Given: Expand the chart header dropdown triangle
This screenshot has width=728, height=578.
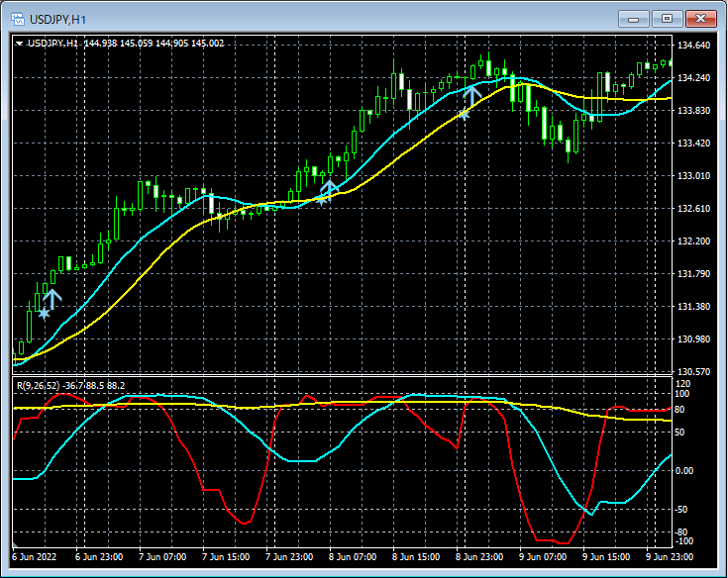Looking at the screenshot, I should 20,44.
